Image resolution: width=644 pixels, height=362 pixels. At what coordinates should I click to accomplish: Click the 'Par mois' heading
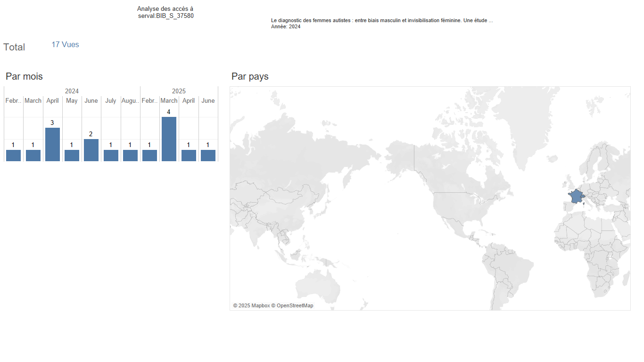(24, 76)
